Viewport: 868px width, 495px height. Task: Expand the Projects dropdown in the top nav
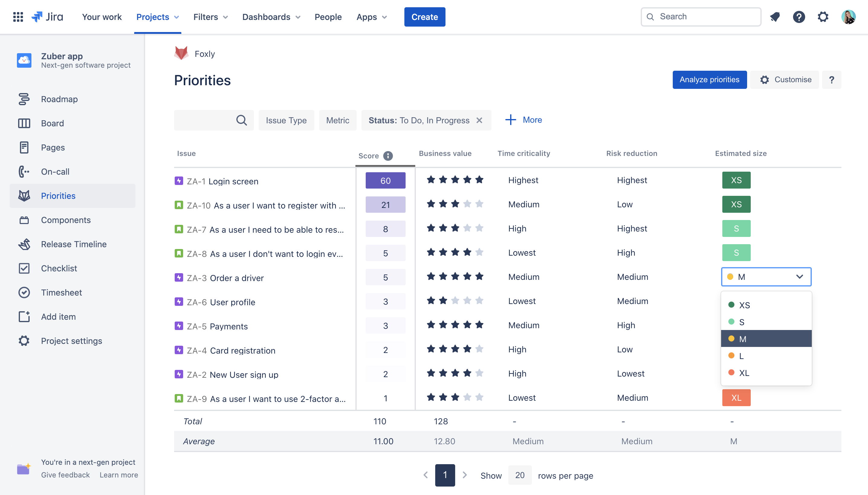pyautogui.click(x=157, y=17)
